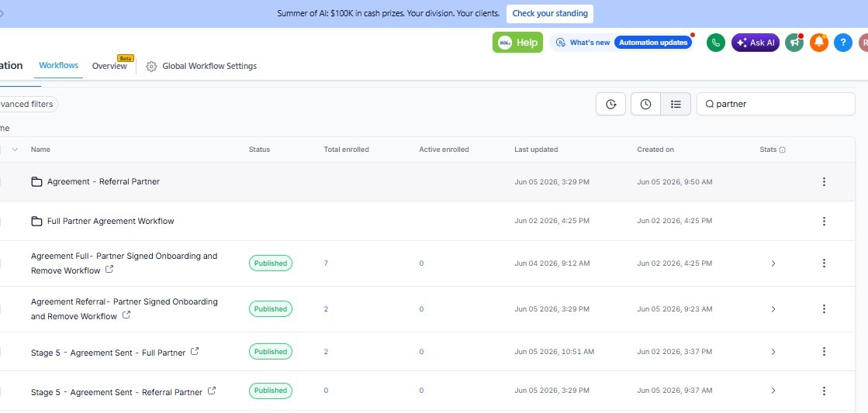This screenshot has width=868, height=413.
Task: Click the green phone dialer icon
Action: [716, 43]
